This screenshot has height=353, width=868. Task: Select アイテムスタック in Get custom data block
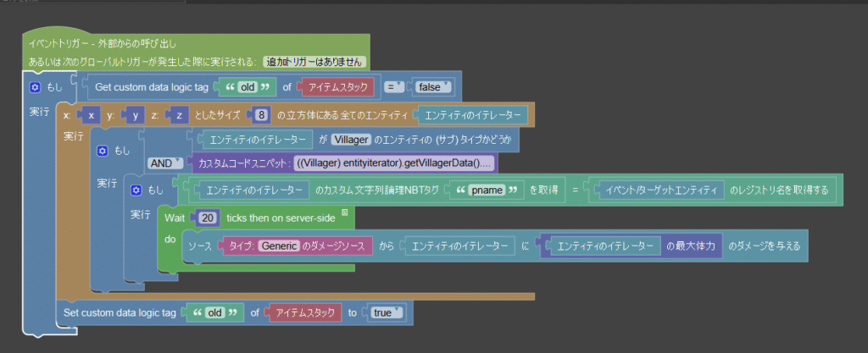pos(337,86)
